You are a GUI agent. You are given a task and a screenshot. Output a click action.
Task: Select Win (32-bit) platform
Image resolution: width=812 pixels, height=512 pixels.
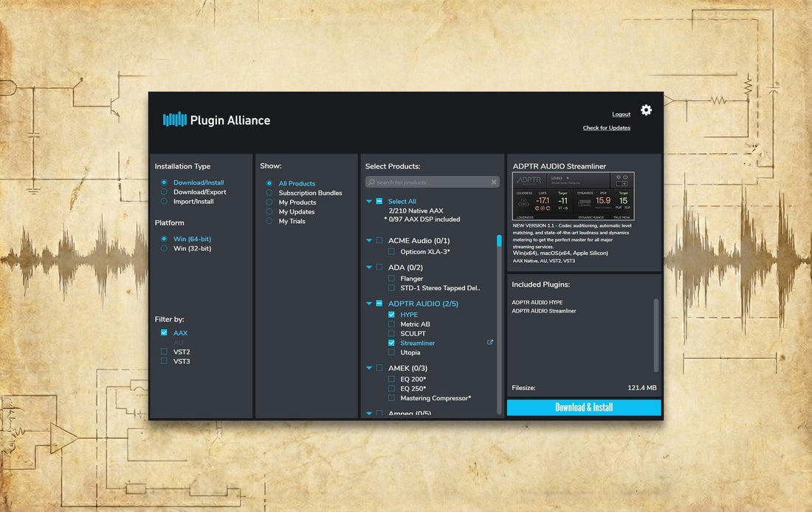[x=165, y=248]
